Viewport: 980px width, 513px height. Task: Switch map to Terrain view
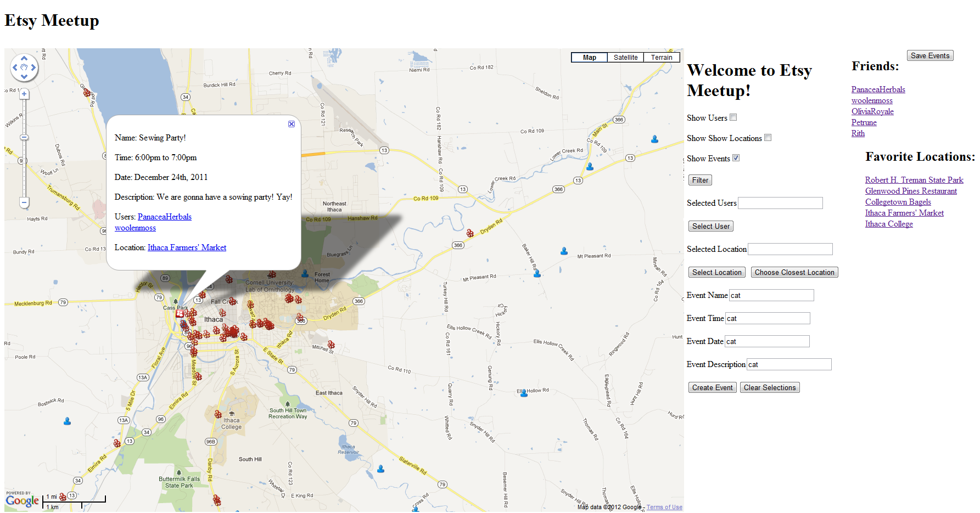click(662, 58)
